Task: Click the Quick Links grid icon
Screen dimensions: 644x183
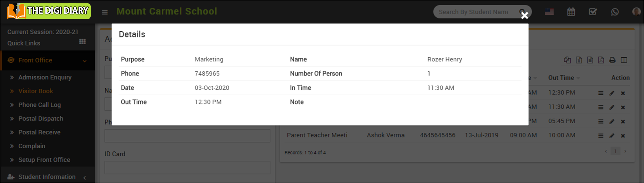Action: pos(82,42)
